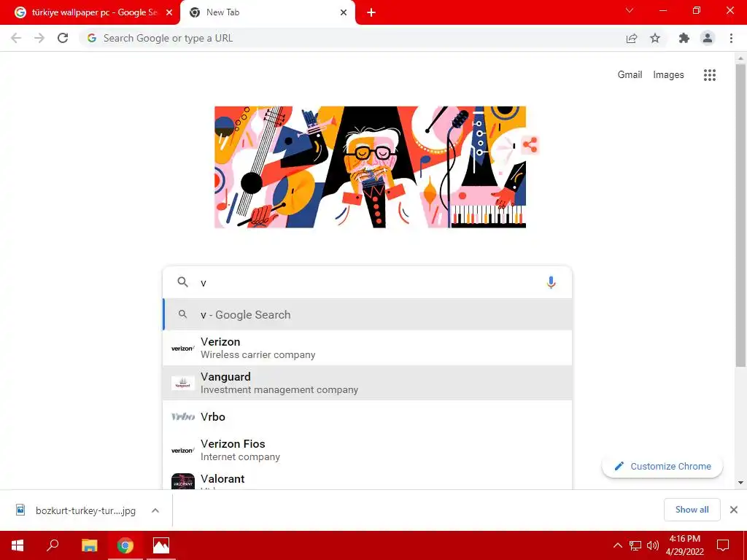
Task: Reload the current page
Action: 63,38
